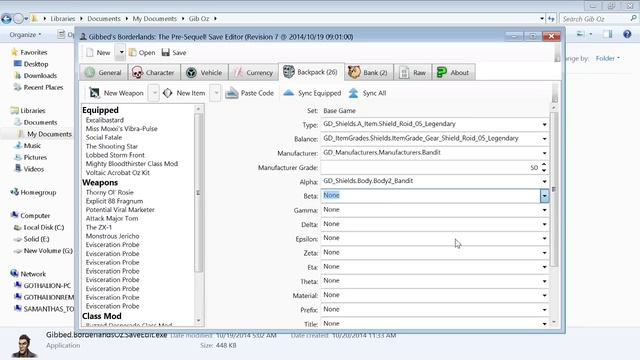The image size is (640, 360).
Task: Click the New file icon in editor toolbar
Action: [x=90, y=53]
